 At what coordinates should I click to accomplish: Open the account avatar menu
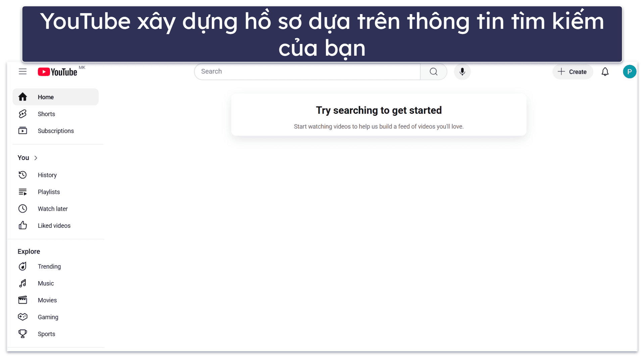tap(629, 72)
